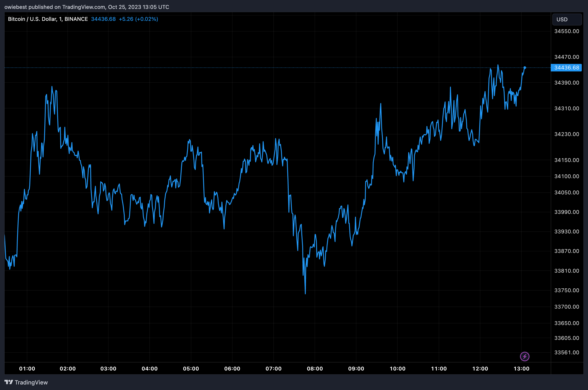Click the 04:00 time axis label

[150, 369]
